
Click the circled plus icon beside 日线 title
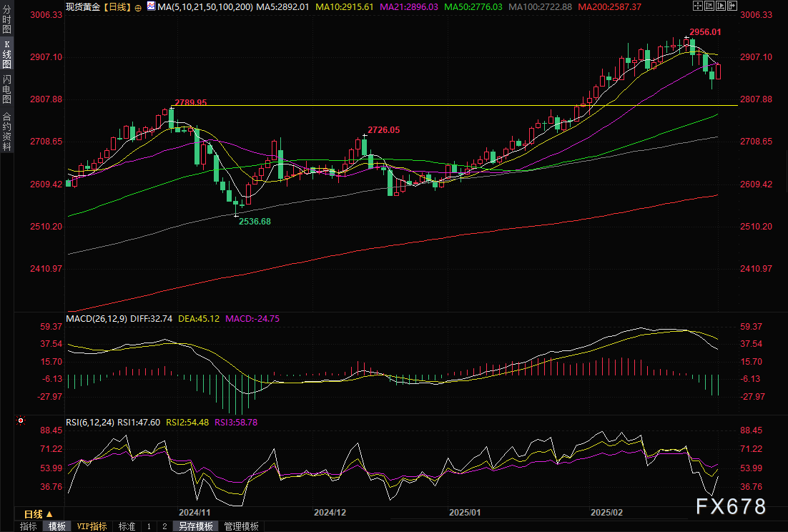pyautogui.click(x=138, y=6)
